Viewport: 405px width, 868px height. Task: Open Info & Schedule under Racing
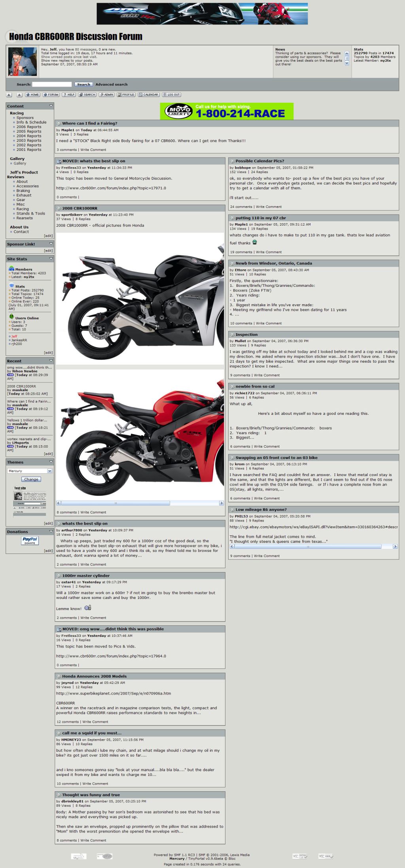click(31, 122)
